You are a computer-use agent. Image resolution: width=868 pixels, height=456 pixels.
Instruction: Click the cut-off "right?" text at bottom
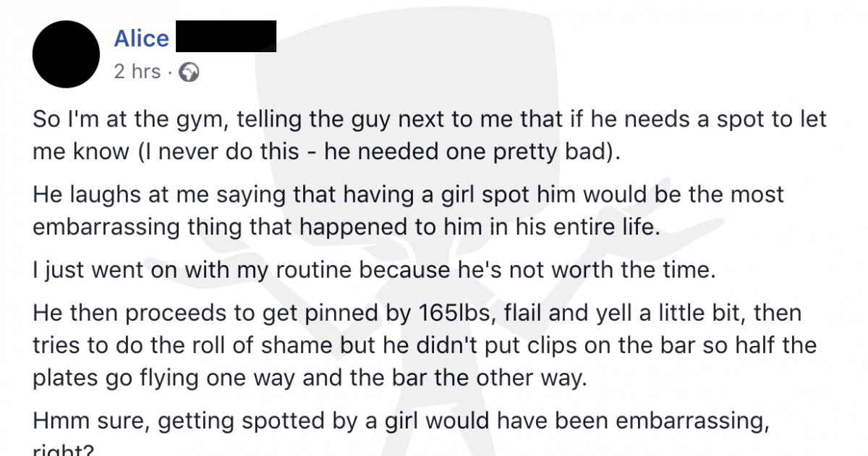coord(63,449)
